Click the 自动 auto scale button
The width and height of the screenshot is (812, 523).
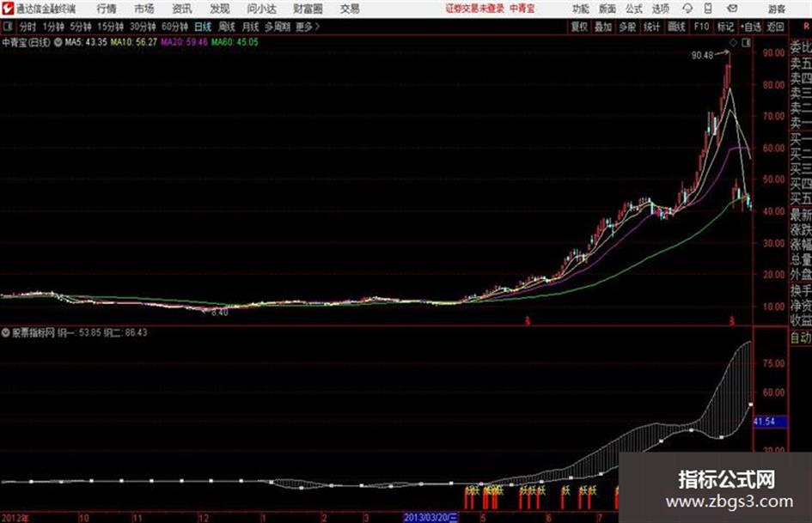(801, 338)
